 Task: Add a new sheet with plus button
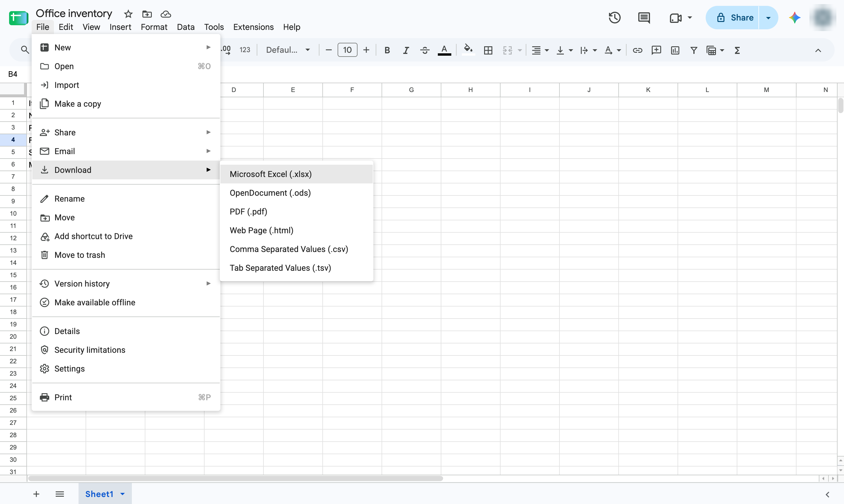coord(36,494)
